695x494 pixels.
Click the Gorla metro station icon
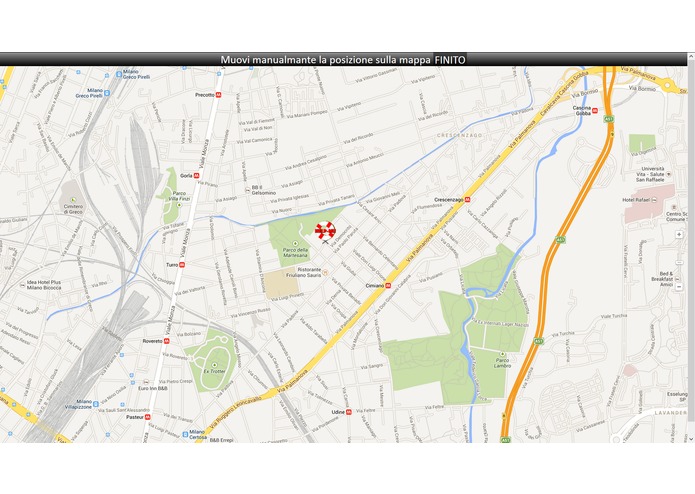point(196,176)
